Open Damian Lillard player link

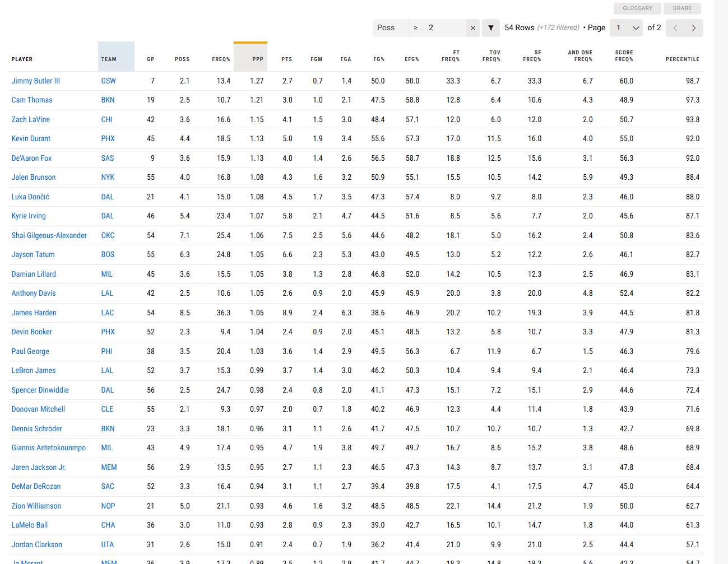pyautogui.click(x=34, y=274)
